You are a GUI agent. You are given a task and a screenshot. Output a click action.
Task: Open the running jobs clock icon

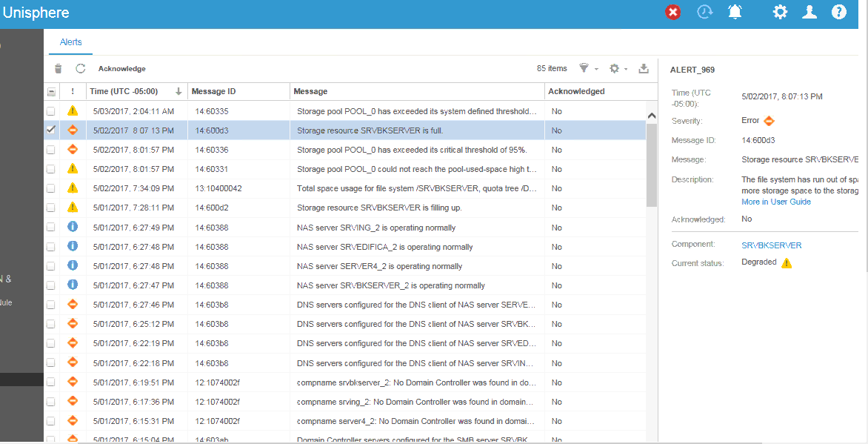704,12
